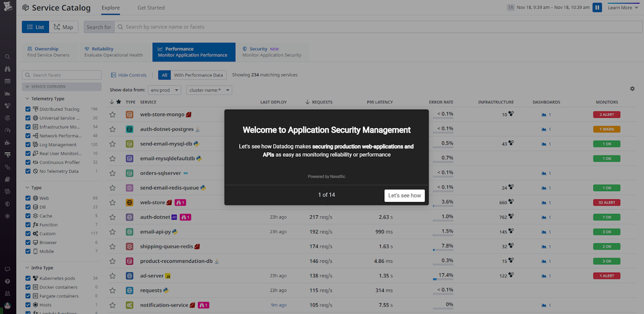Uncheck Distributed Tracing facet
The image size is (644, 314).
pyautogui.click(x=28, y=109)
